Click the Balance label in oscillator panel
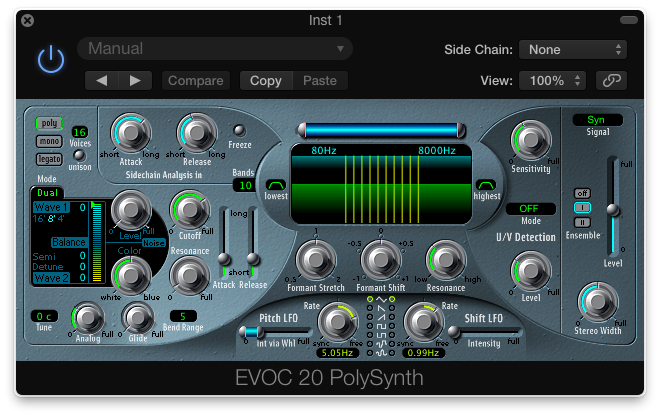660x417 pixels. 69,242
